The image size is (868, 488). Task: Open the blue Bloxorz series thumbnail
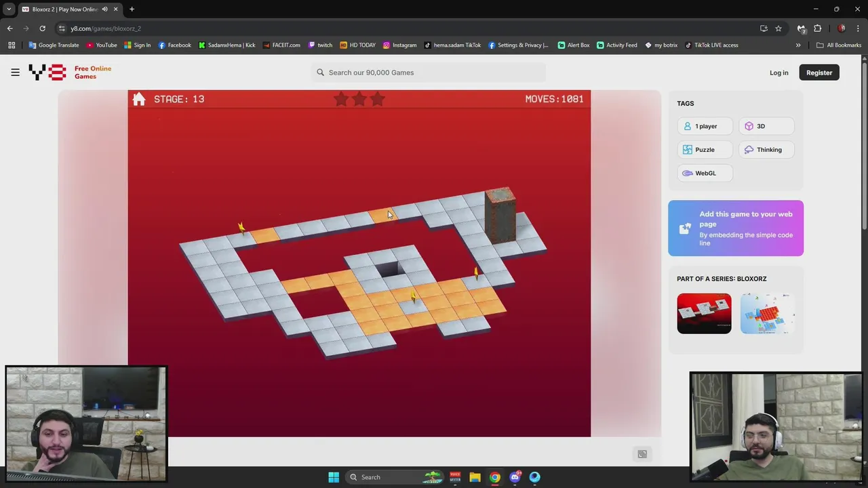(768, 313)
